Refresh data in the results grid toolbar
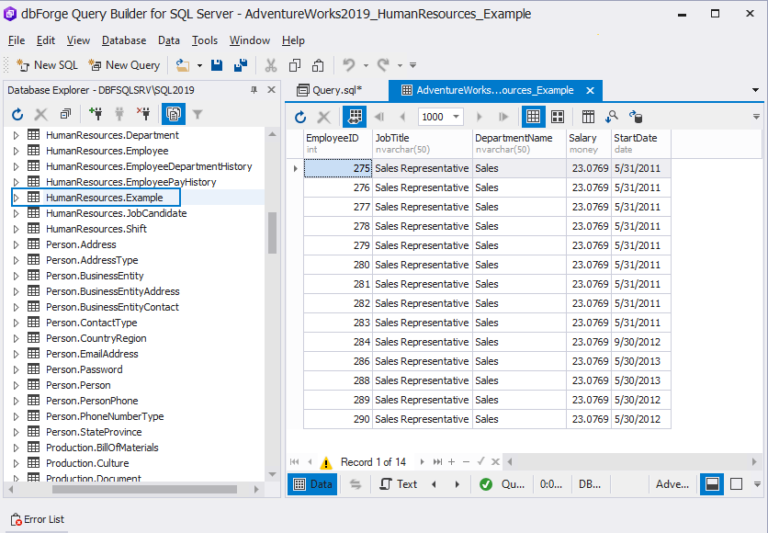The height and width of the screenshot is (533, 768). pyautogui.click(x=300, y=117)
